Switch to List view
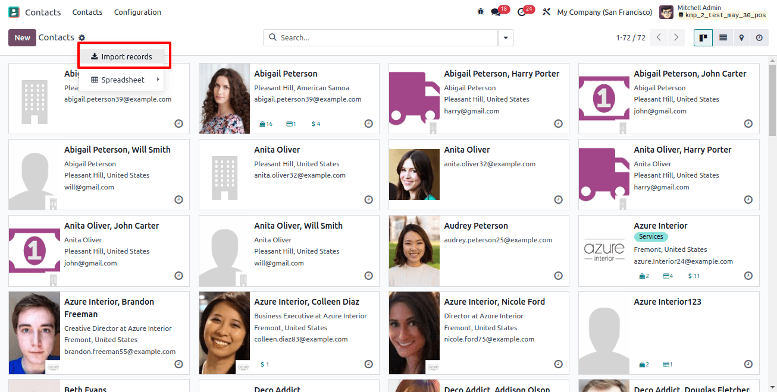 pos(723,38)
